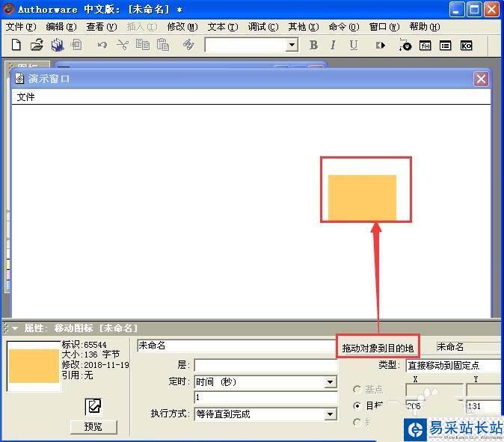The image size is (504, 442).
Task: Click the open-display edit icon above Preview
Action: click(93, 406)
